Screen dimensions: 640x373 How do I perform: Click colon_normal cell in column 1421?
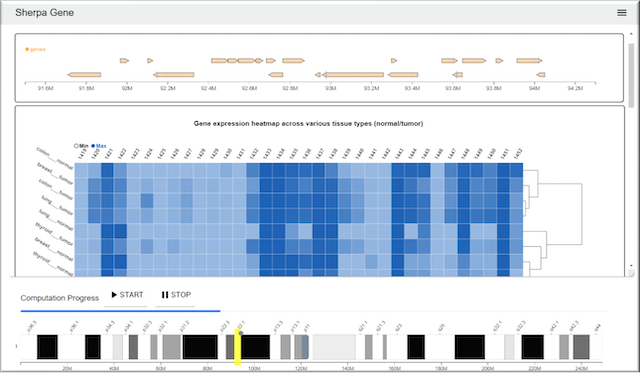coord(107,170)
